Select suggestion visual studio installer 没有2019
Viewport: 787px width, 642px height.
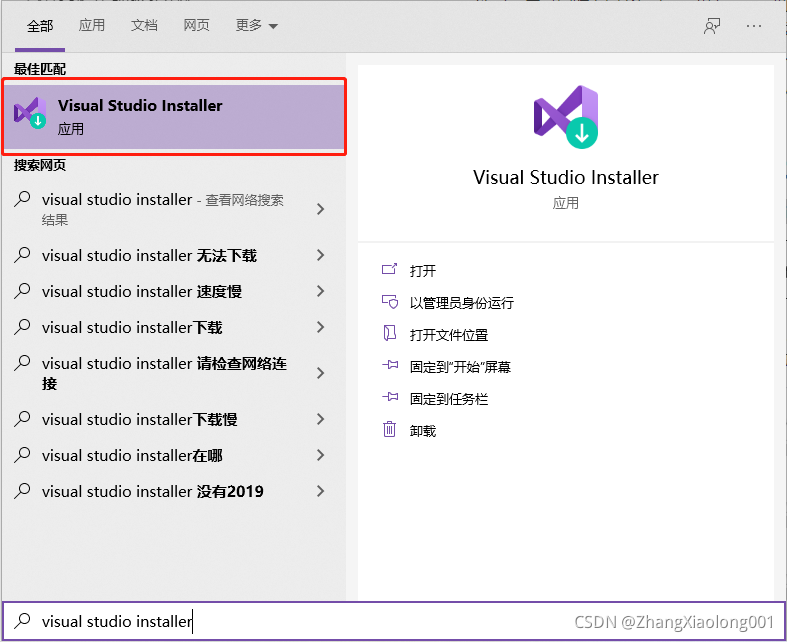153,492
